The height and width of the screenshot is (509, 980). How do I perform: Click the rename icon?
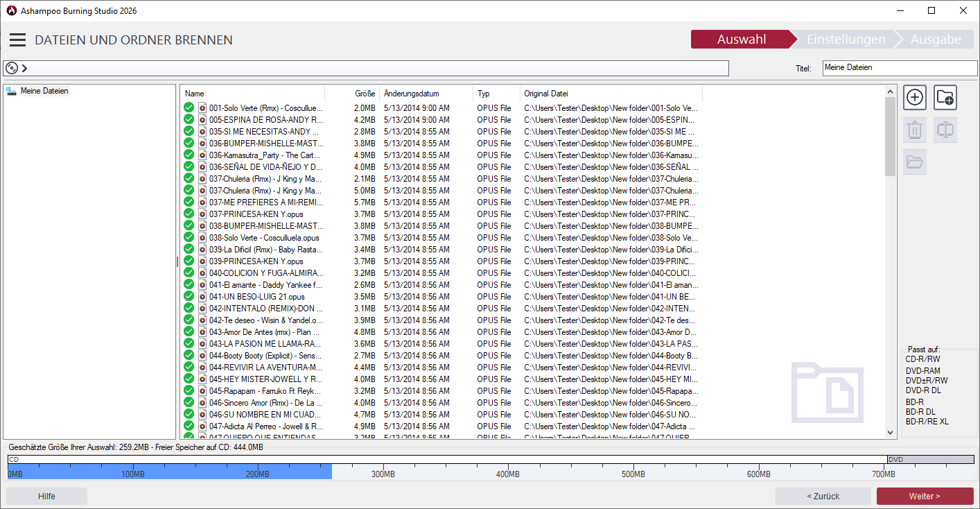945,130
